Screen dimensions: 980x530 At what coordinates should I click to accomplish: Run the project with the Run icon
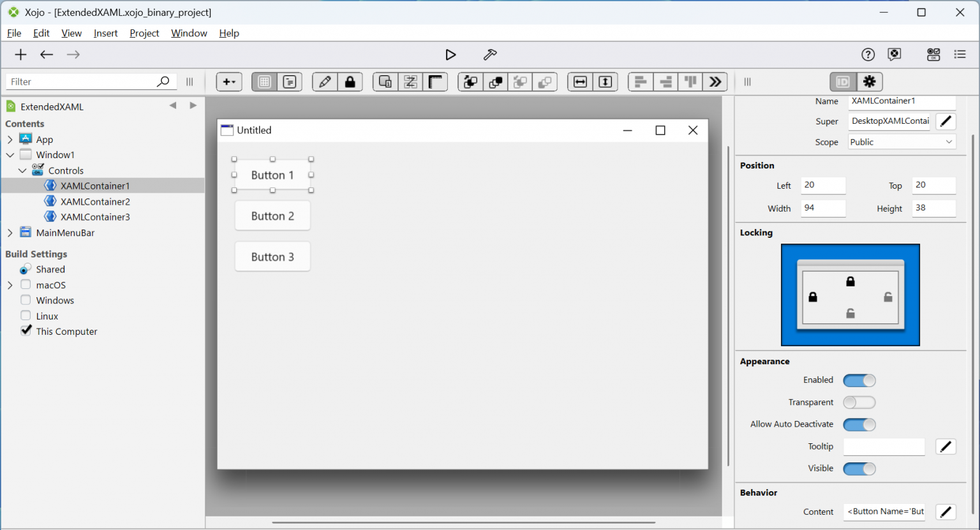point(450,54)
